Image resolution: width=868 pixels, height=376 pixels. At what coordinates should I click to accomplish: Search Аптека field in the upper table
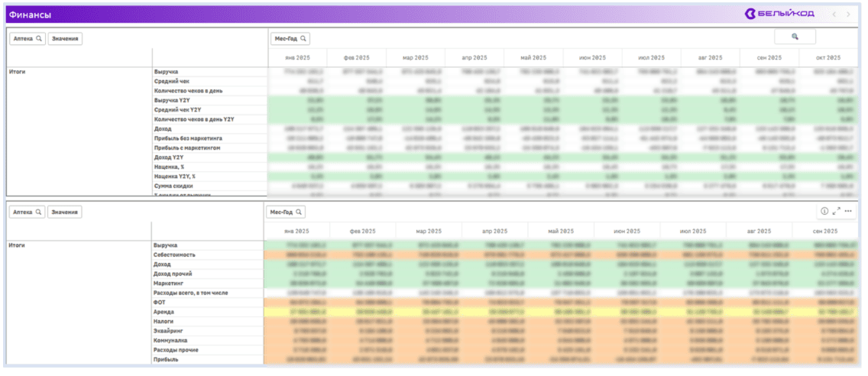click(x=28, y=38)
